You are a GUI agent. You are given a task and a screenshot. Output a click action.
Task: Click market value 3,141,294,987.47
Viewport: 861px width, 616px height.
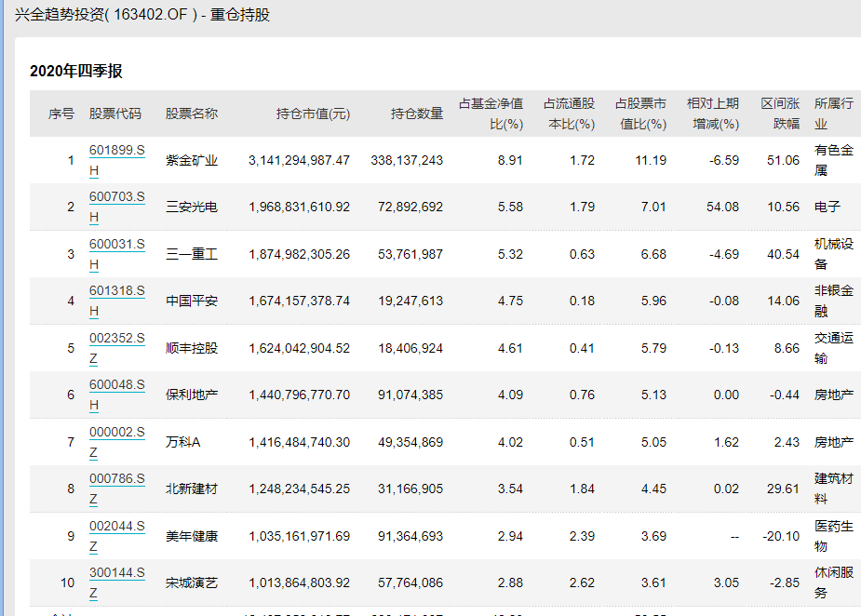click(x=300, y=160)
